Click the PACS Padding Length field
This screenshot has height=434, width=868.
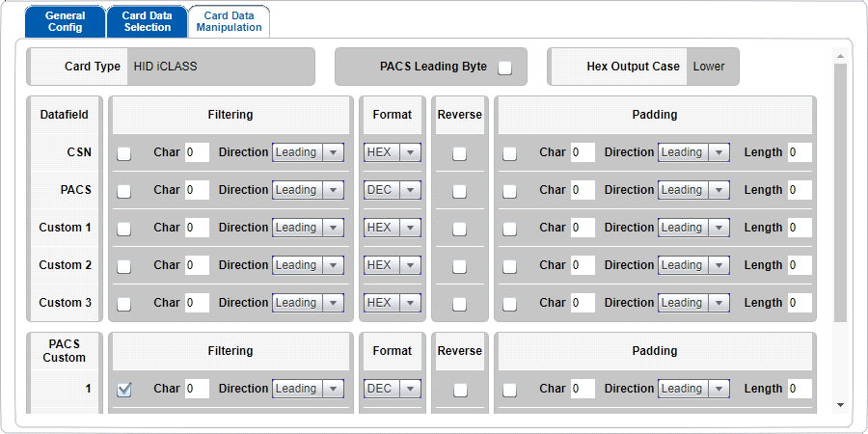(800, 190)
